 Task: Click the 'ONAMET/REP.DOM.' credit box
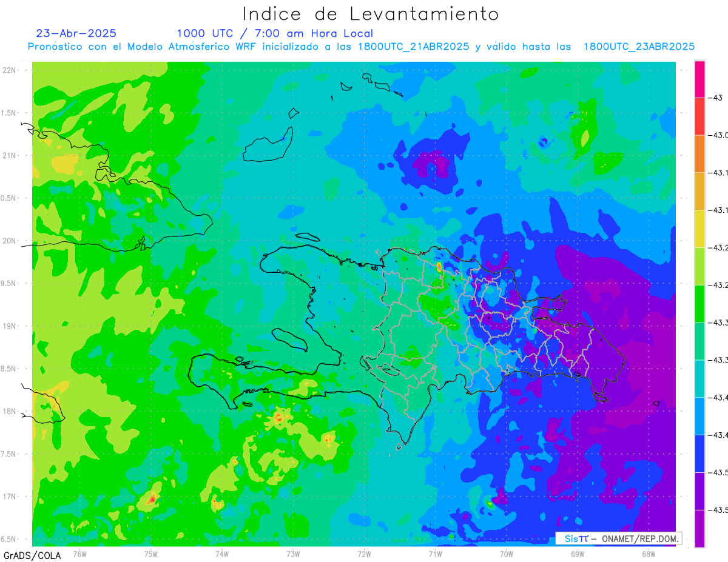point(618,538)
